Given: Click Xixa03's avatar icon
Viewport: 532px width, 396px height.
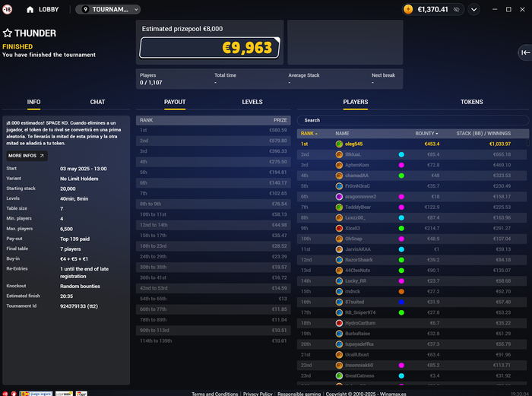Looking at the screenshot, I should (339, 228).
